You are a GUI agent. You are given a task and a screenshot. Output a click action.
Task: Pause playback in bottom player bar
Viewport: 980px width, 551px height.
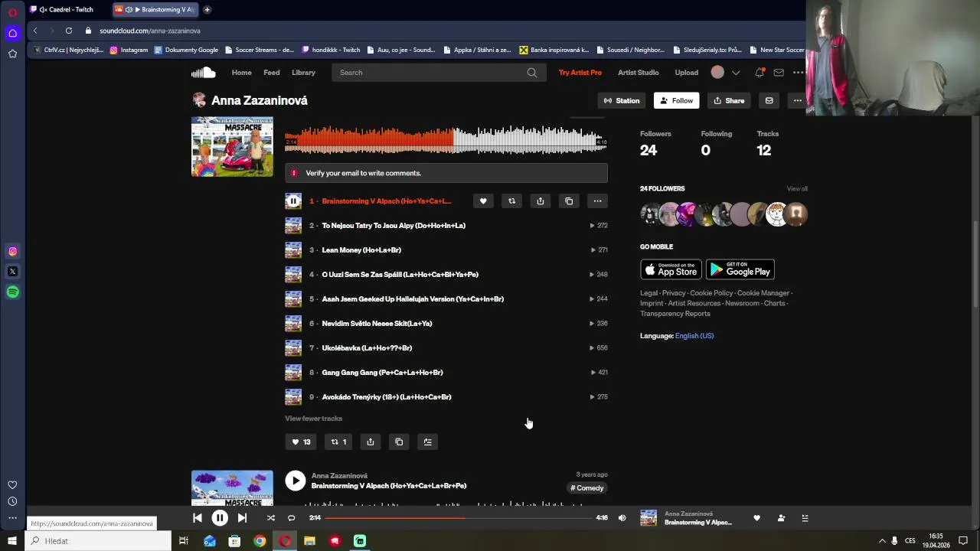click(220, 518)
